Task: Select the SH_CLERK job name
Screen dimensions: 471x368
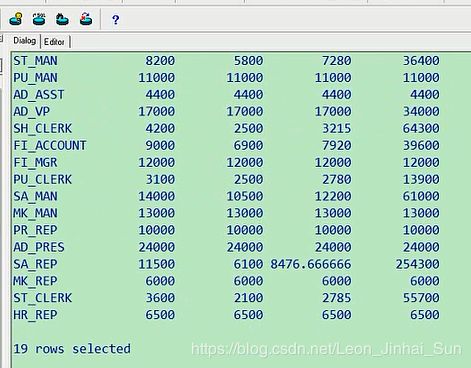Action: (x=43, y=128)
